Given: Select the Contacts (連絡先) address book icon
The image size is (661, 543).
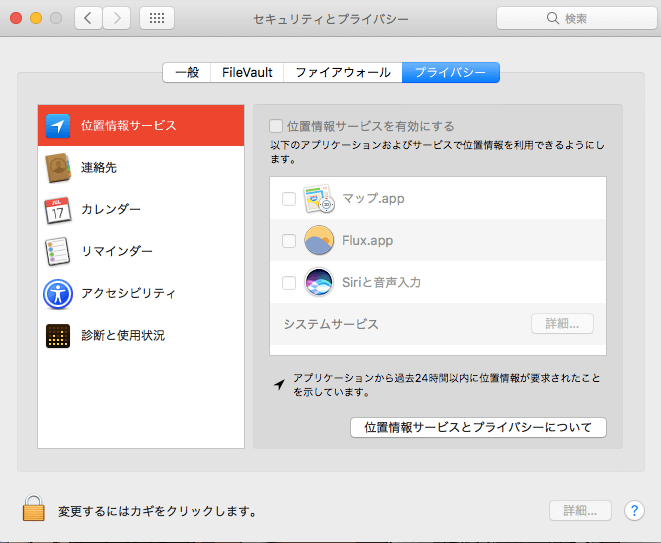Looking at the screenshot, I should (58, 167).
